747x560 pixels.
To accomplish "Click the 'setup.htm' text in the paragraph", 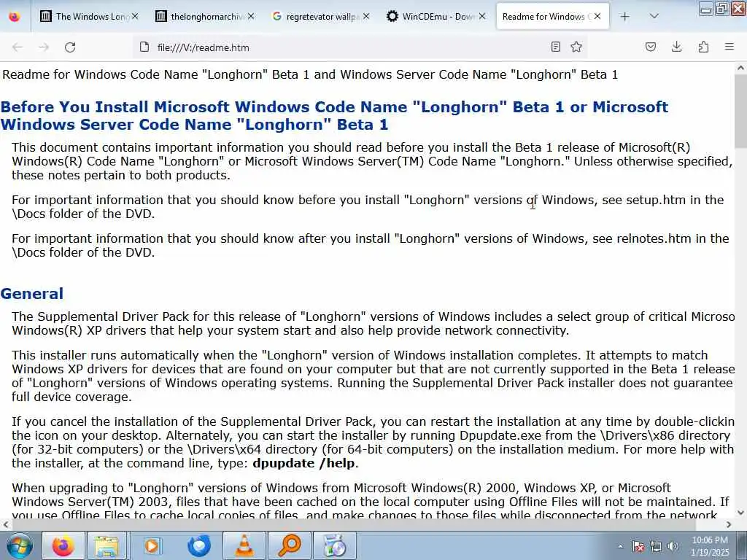I will (656, 200).
